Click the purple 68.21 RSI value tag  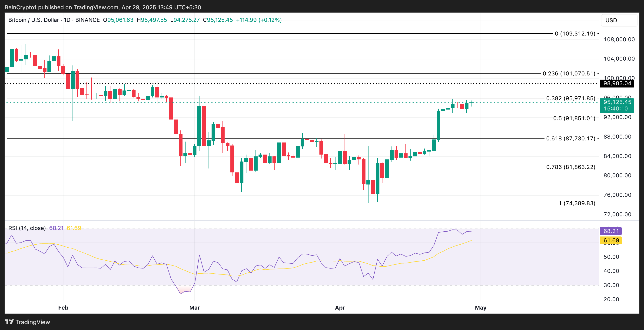[611, 231]
